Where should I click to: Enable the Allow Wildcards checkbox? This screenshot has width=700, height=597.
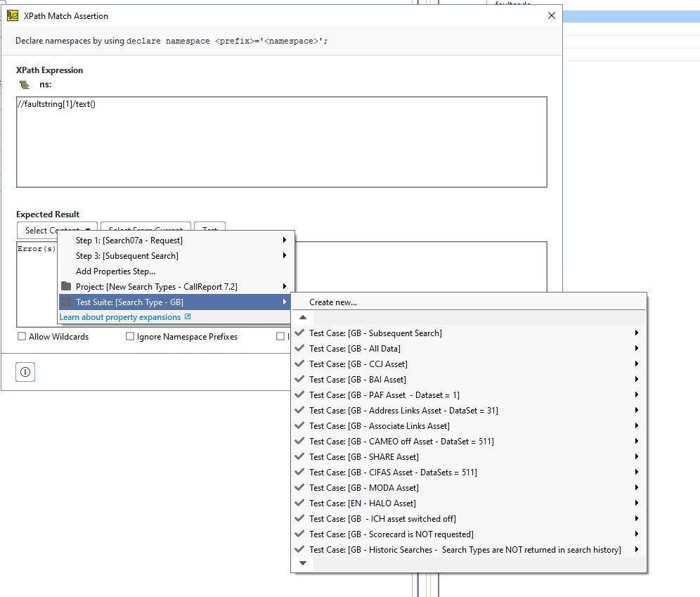click(22, 337)
